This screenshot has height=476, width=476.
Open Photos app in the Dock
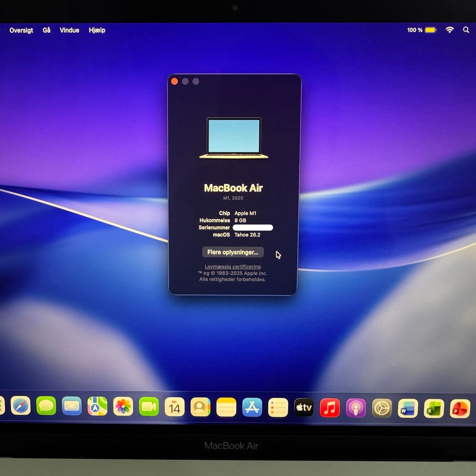(123, 407)
